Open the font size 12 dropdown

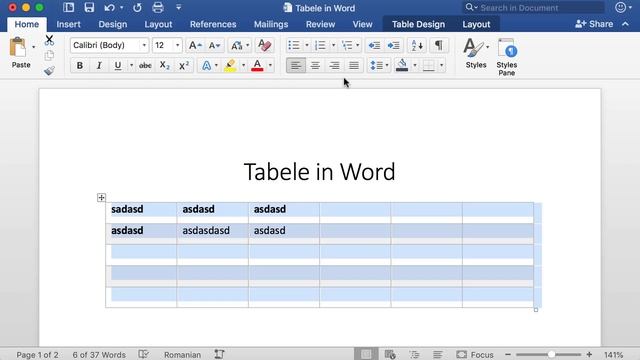coord(178,45)
